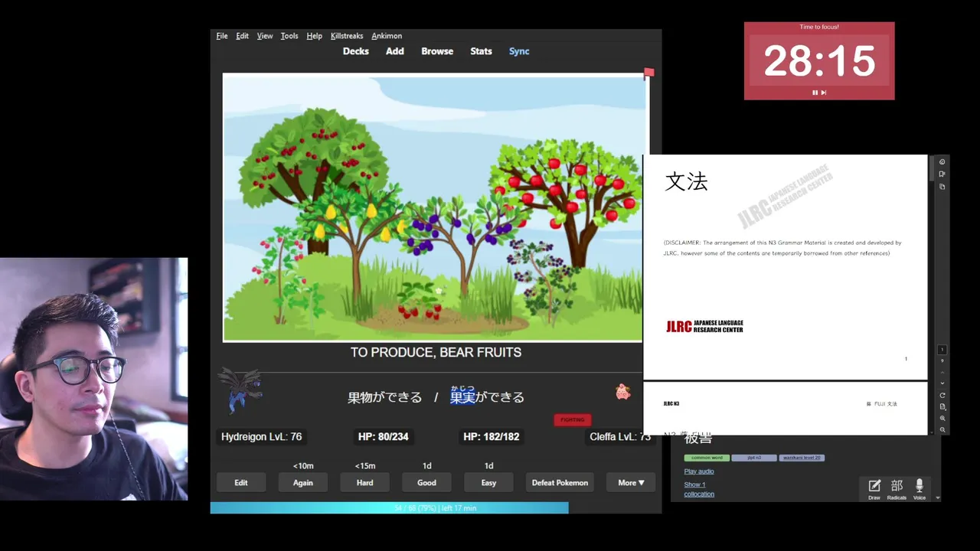Open Browse in the Anki toolbar
This screenshot has width=980, height=551.
(437, 51)
